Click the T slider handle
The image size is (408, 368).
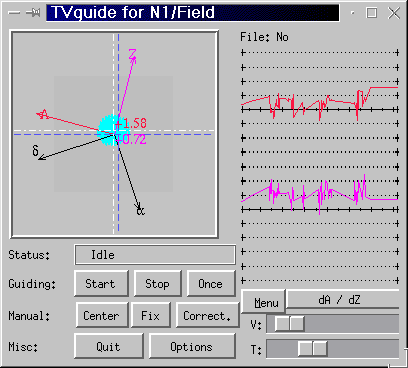313,349
